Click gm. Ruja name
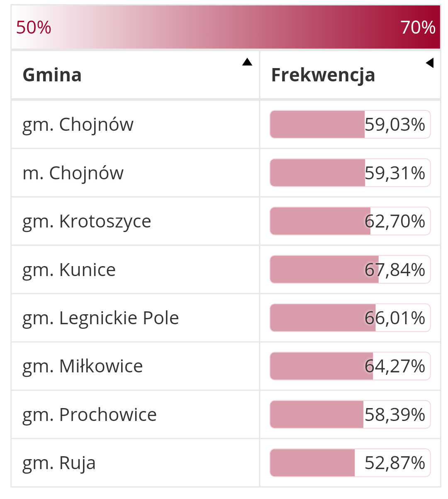This screenshot has height=499, width=448. (59, 463)
